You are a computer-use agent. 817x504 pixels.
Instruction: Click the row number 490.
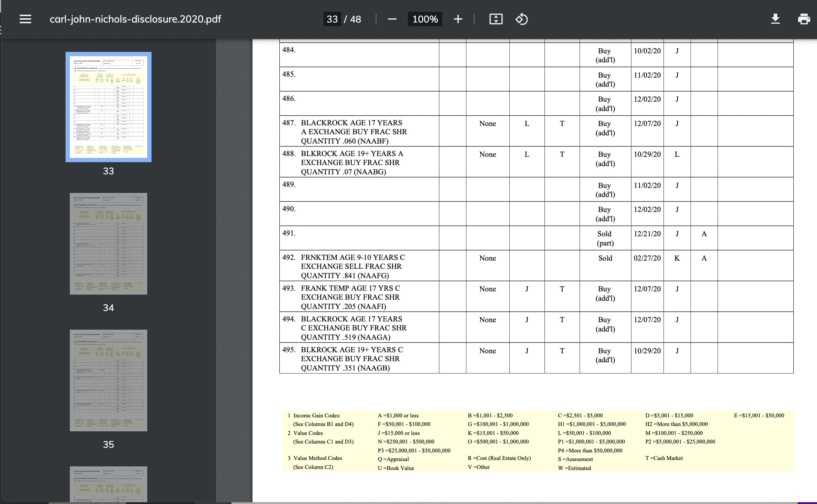[289, 209]
